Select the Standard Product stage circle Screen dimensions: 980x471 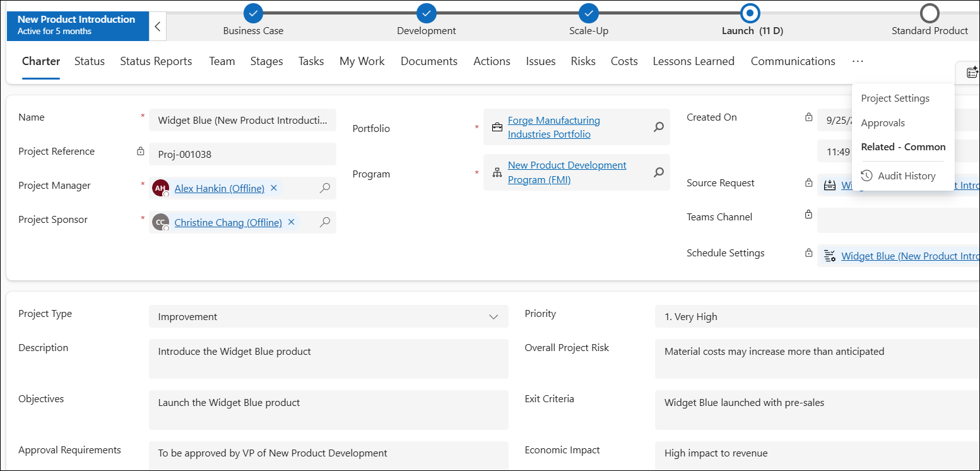(930, 13)
